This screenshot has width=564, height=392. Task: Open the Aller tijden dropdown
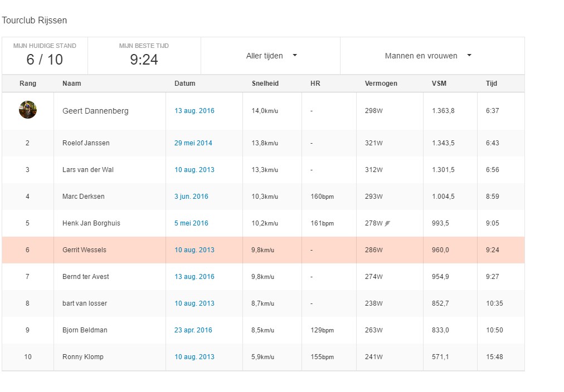pyautogui.click(x=271, y=56)
